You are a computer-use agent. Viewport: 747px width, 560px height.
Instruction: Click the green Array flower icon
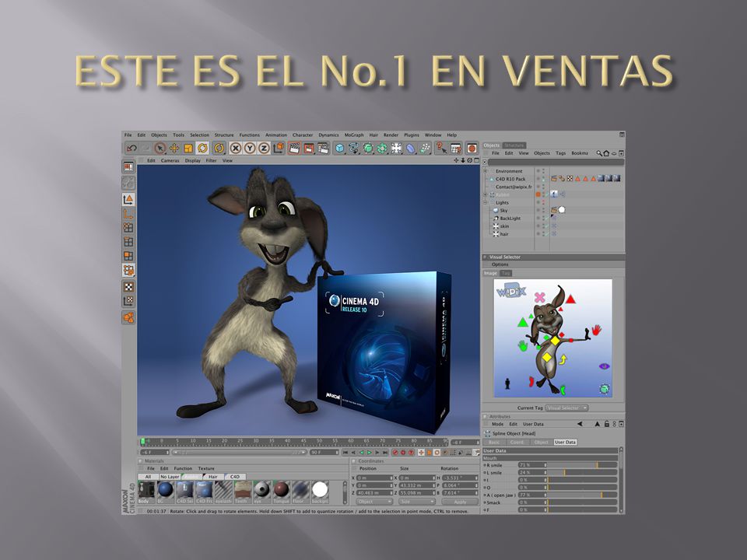click(x=382, y=148)
